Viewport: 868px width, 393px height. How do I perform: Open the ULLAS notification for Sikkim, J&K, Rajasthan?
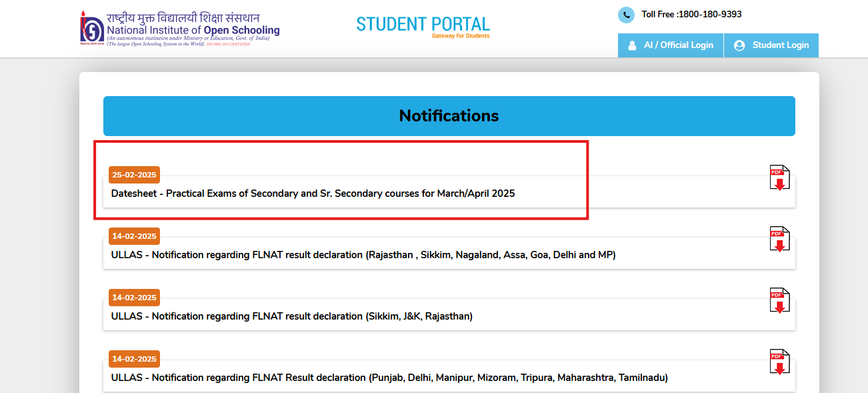pyautogui.click(x=291, y=316)
